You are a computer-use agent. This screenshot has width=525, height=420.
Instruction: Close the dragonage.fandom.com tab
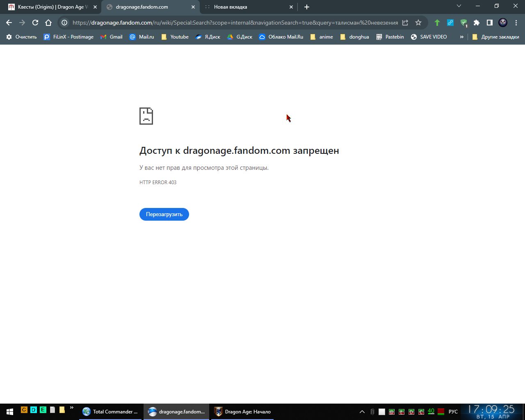coord(193,7)
